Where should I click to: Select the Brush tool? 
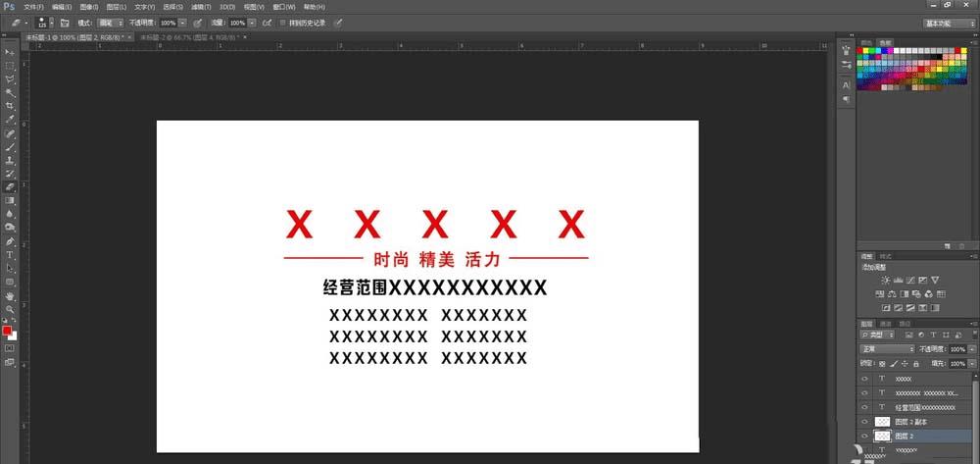click(x=10, y=147)
